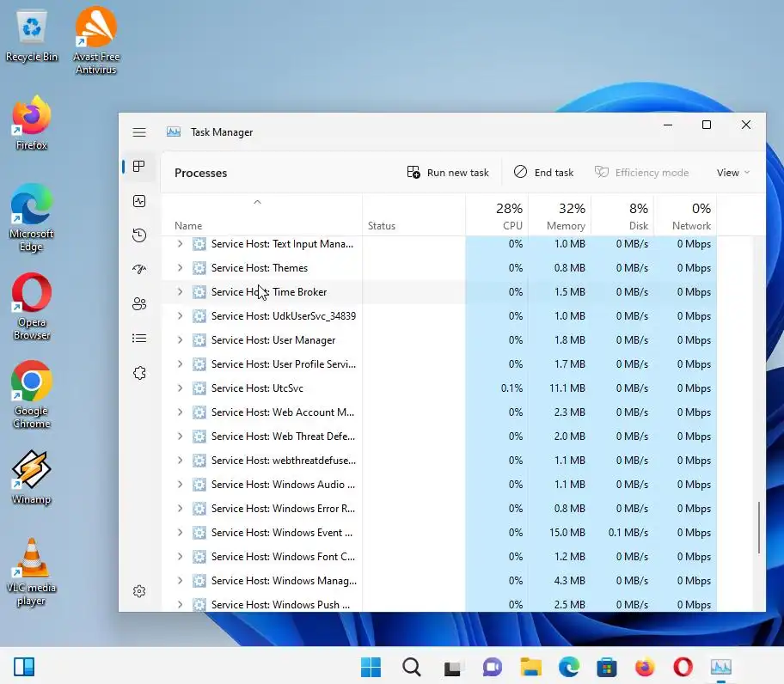
Task: Expand Service Host: UdkUserSvc_34839 row
Action: tap(180, 315)
